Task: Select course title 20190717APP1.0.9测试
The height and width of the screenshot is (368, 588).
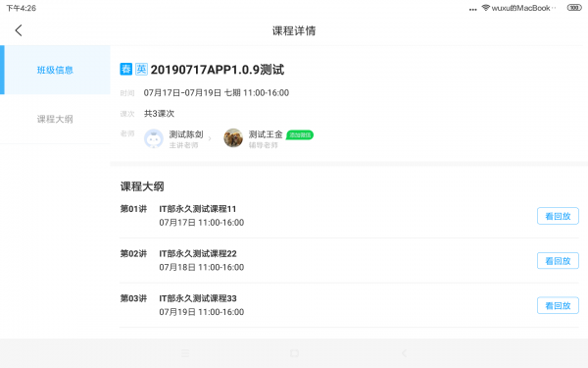Action: coord(218,70)
